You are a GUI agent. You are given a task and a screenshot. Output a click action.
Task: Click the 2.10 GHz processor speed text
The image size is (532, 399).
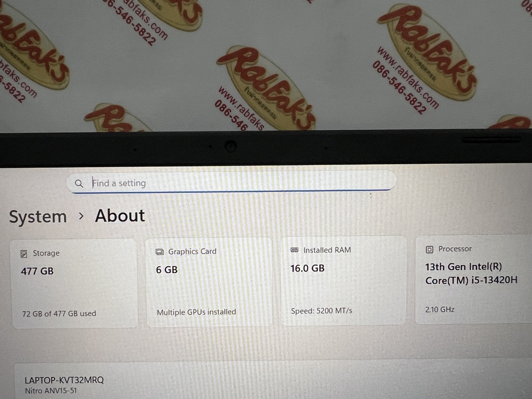point(440,309)
